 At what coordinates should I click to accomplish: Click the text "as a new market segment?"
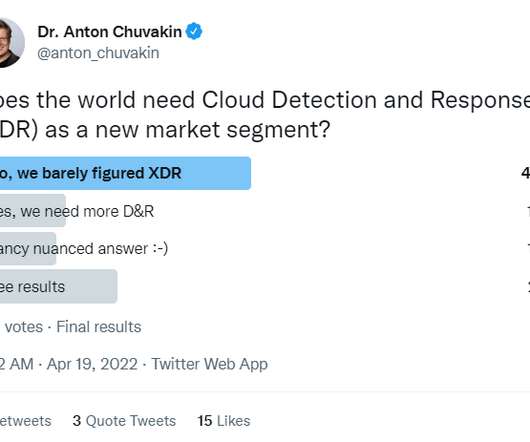tap(187, 129)
